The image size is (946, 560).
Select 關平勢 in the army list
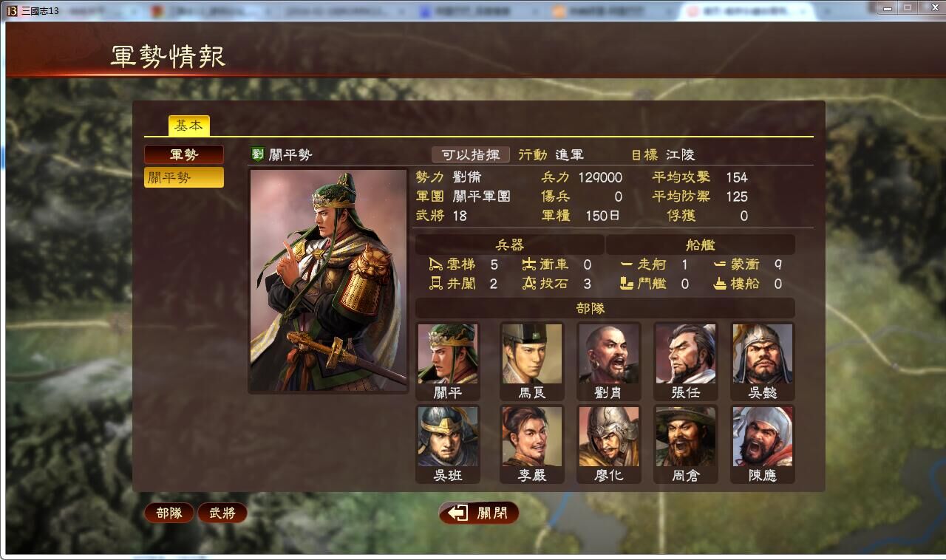click(x=183, y=177)
